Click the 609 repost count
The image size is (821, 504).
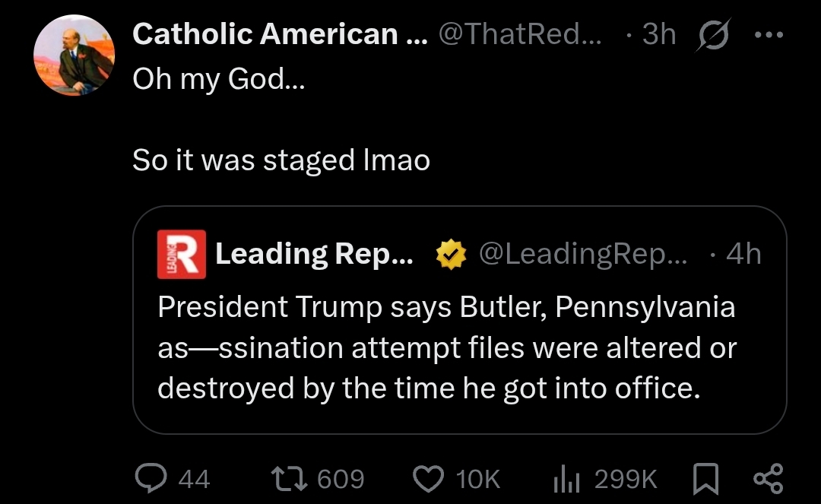[x=341, y=479]
